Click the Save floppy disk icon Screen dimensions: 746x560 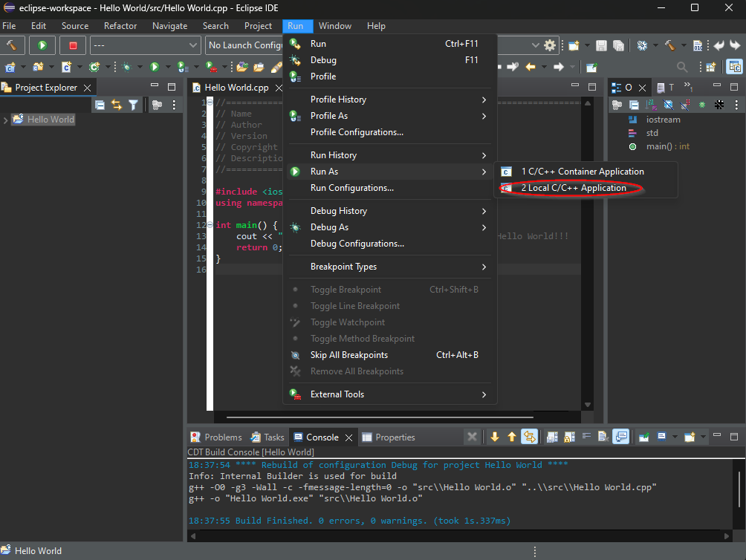[x=601, y=45]
